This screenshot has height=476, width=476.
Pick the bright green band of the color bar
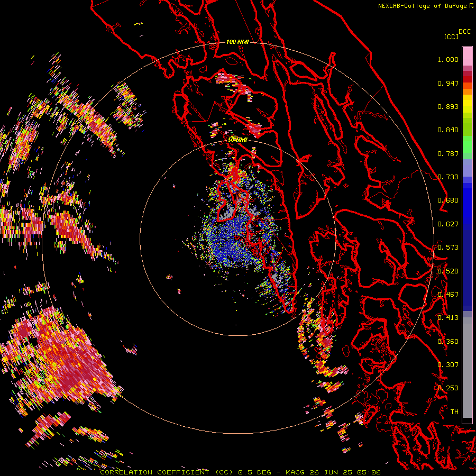pos(467,144)
